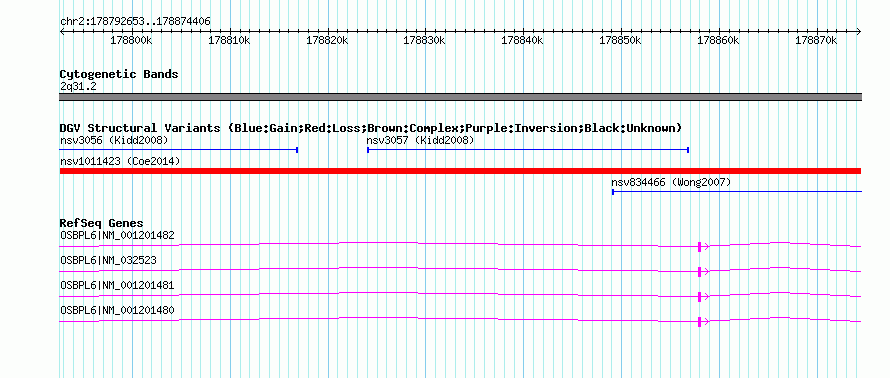890x378 pixels.
Task: Open variant label nsv3056 (Kidd2008)
Action: point(114,140)
